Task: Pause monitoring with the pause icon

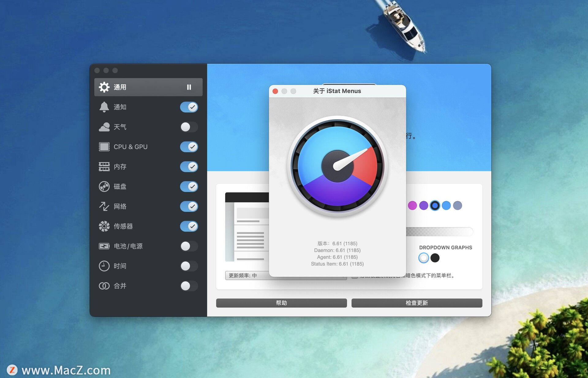Action: [x=189, y=87]
